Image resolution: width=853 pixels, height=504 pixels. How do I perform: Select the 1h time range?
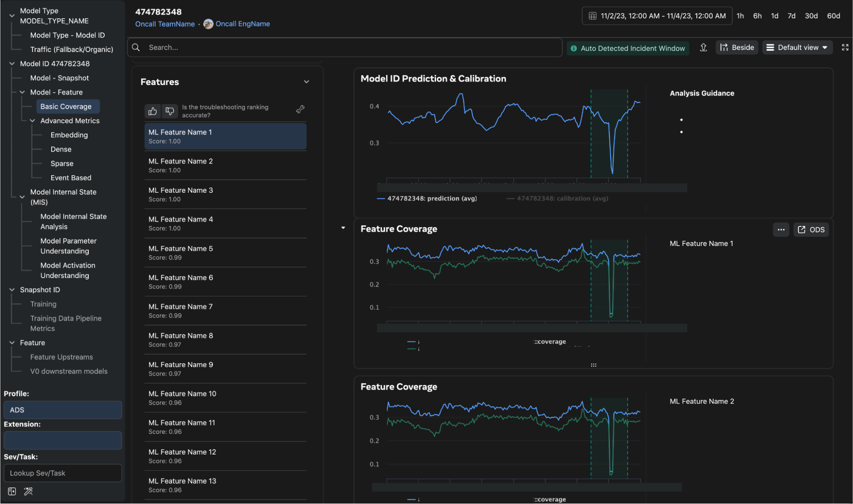coord(740,15)
